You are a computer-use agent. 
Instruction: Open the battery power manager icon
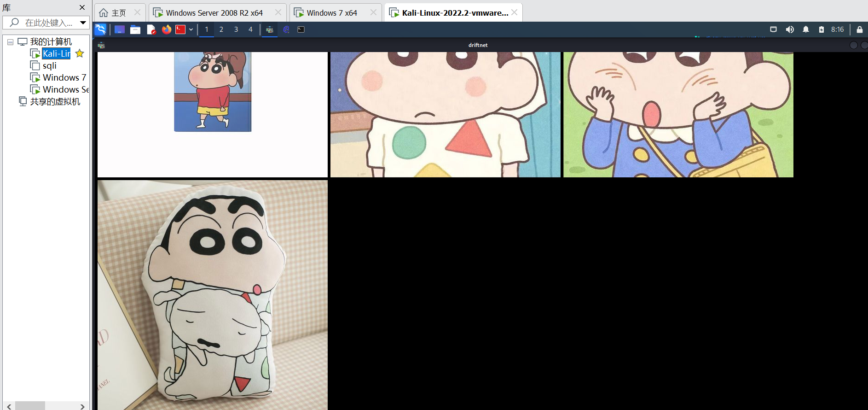822,29
